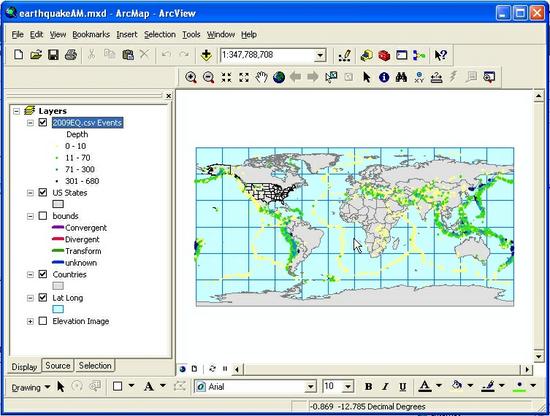Toggle the Lat Long layer checkbox

[42, 297]
